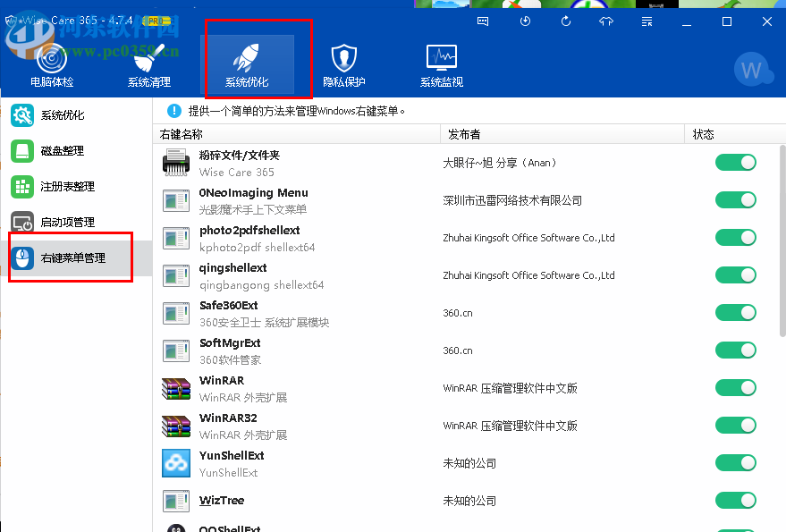Click the 启动项管理 monitor power icon
786x532 pixels.
tap(22, 222)
